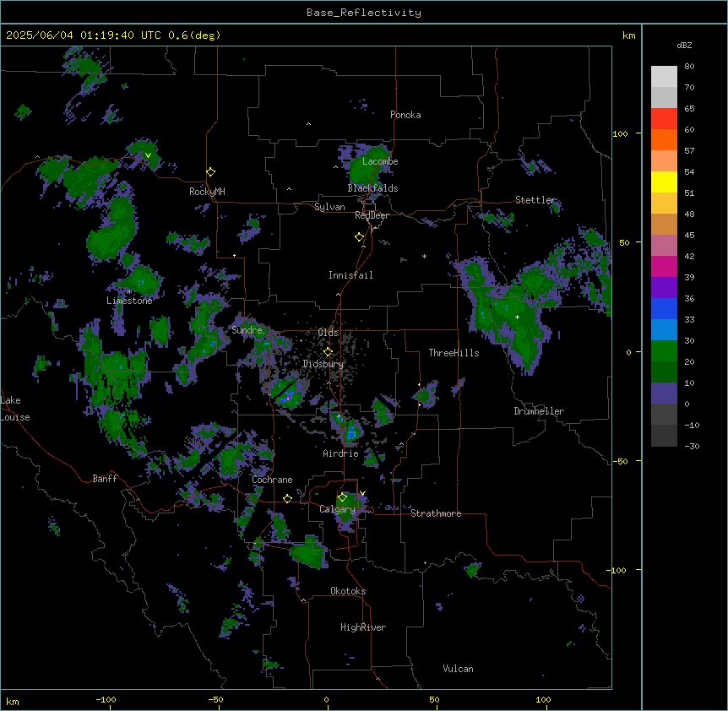Click the Calgary city label

click(x=337, y=509)
